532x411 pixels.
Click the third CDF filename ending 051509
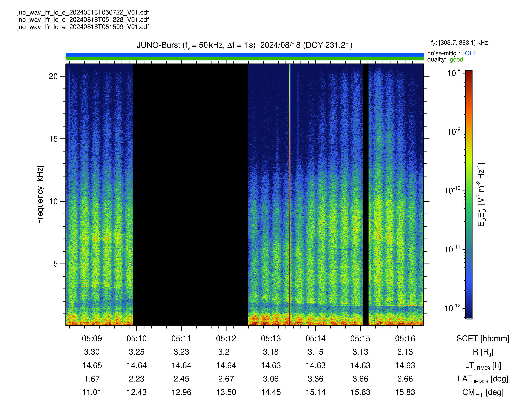tap(83, 27)
